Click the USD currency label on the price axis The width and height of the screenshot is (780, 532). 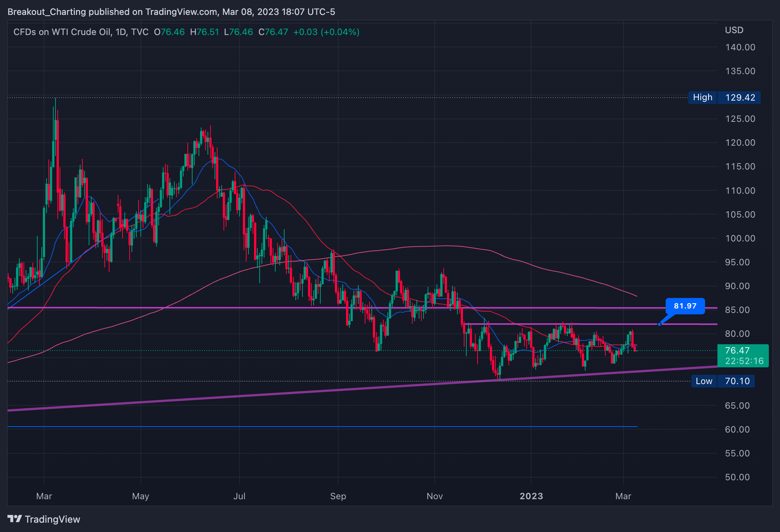click(x=734, y=30)
